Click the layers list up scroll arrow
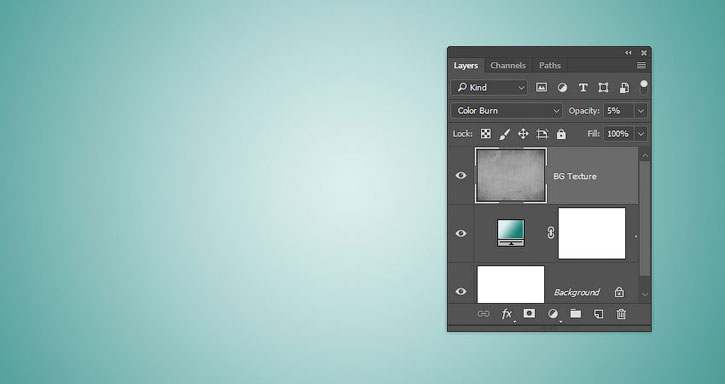 (645, 155)
